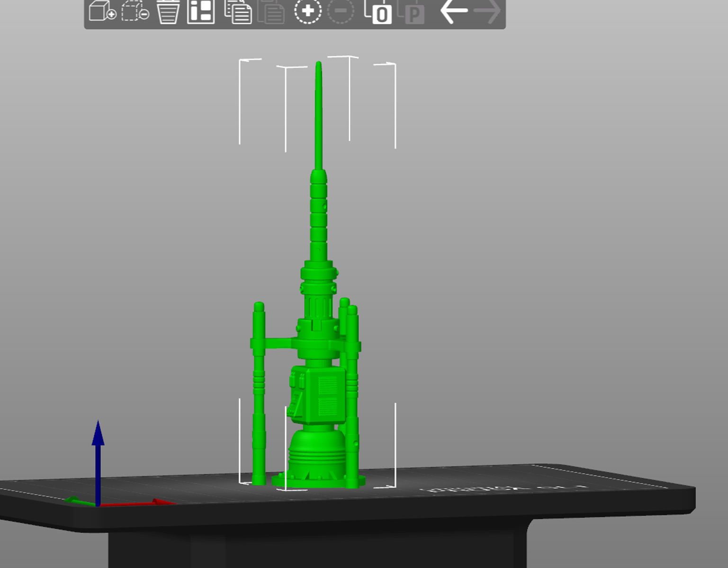Split to objects using the O icon
Viewport: 728px width, 568px height.
tap(378, 11)
